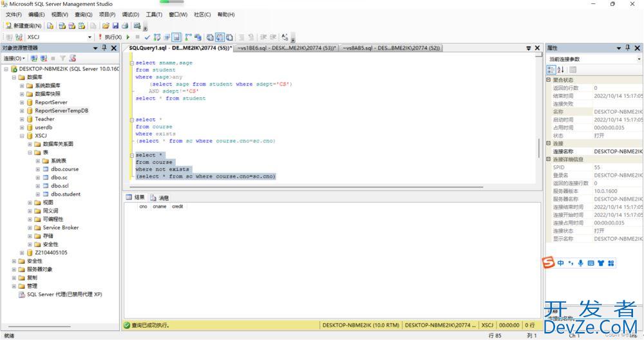644x341 pixels.
Task: Click the Disconnect icon in Object Explorer toolbar
Action: pyautogui.click(x=44, y=59)
